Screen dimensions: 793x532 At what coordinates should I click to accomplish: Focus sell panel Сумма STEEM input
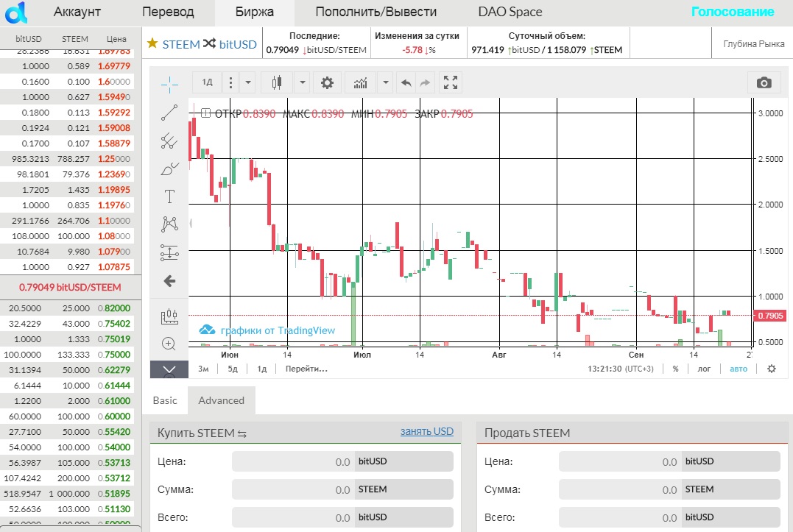(x=620, y=489)
